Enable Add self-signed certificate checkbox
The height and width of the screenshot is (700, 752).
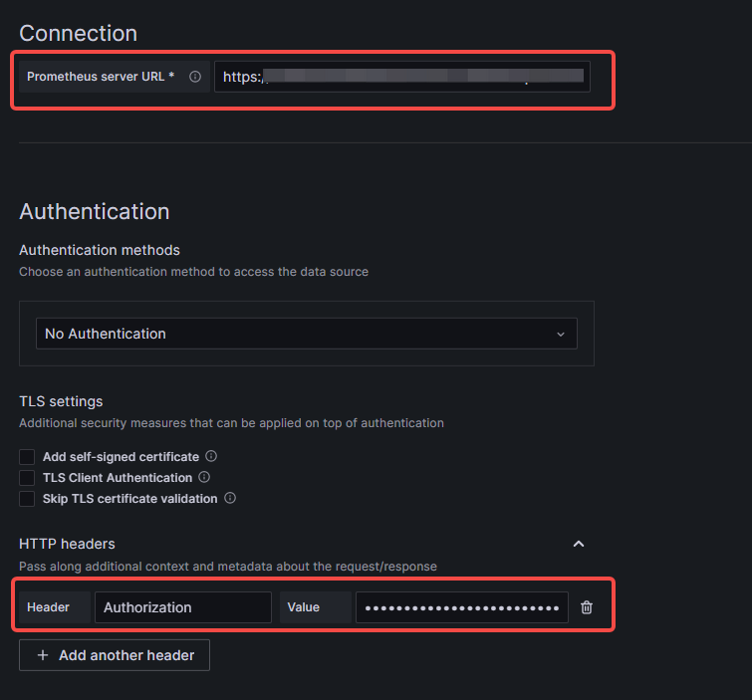[x=27, y=457]
